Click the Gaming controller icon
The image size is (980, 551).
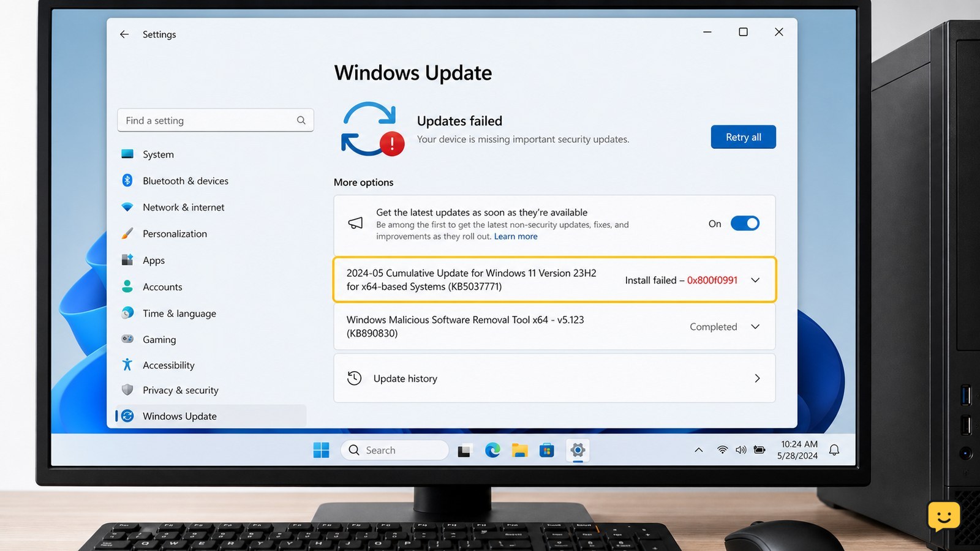(127, 339)
